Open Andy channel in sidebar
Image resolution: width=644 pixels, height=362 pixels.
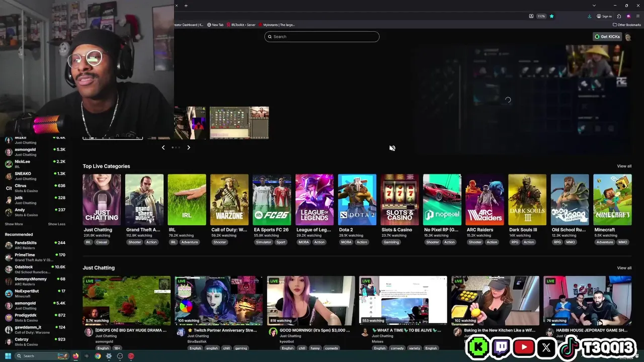35,212
